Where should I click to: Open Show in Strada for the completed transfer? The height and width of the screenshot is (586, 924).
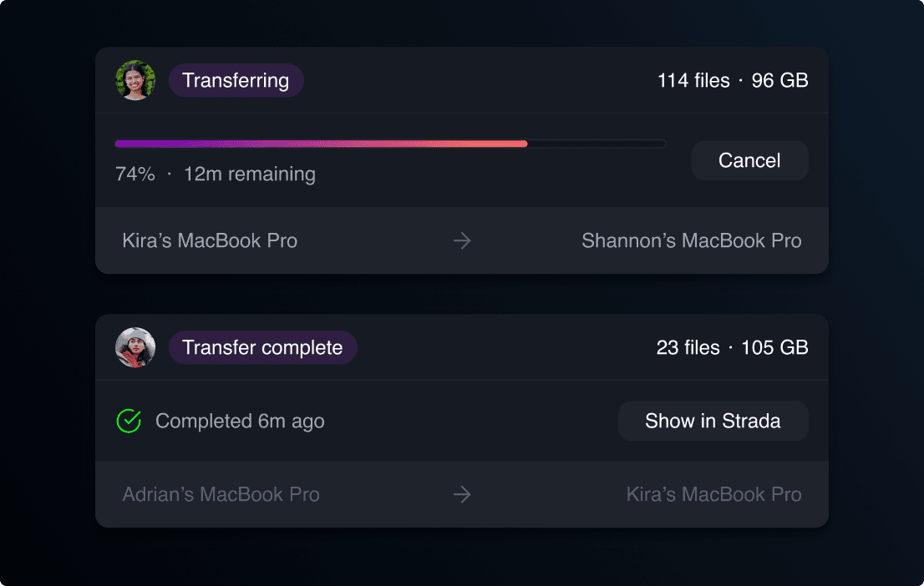pos(713,421)
